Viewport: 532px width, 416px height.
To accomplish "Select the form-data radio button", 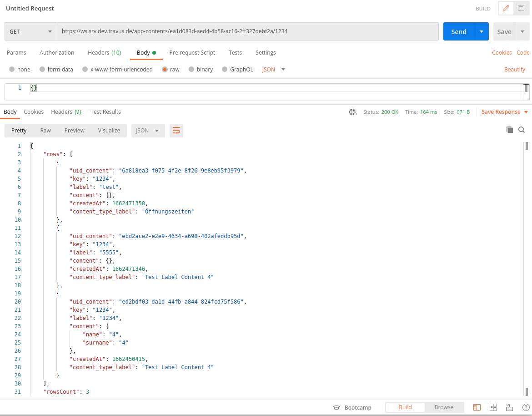I will coord(43,70).
